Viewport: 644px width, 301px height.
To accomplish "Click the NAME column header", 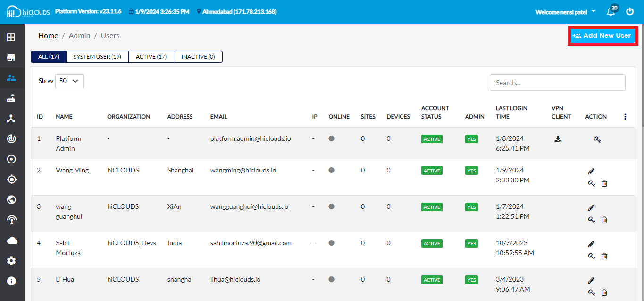I will pos(64,117).
